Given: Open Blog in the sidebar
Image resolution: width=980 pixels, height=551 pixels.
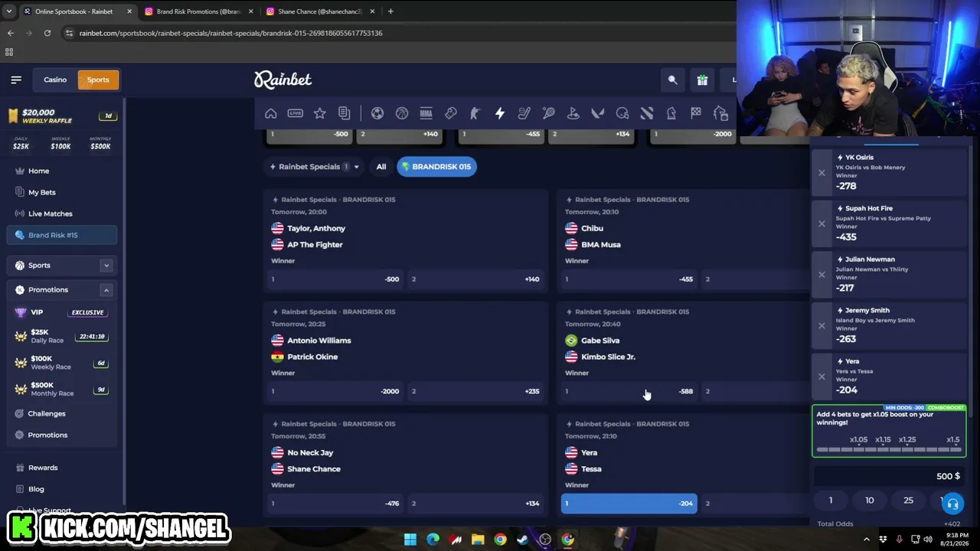Looking at the screenshot, I should pyautogui.click(x=61, y=489).
